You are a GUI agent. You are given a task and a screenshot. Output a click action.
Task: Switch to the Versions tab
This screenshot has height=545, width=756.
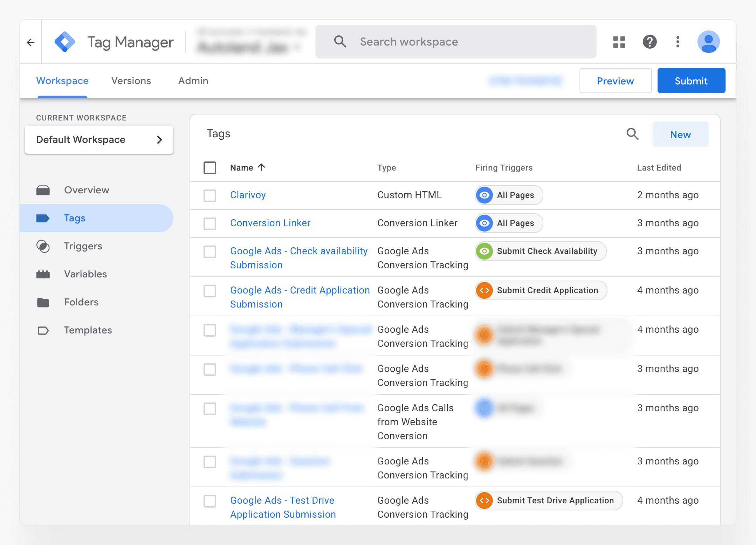tap(131, 81)
